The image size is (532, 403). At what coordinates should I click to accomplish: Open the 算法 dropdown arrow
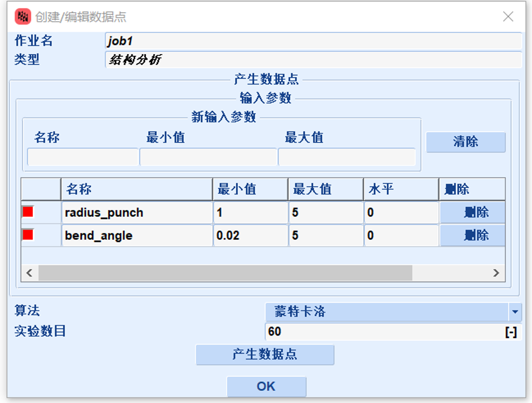coord(515,312)
